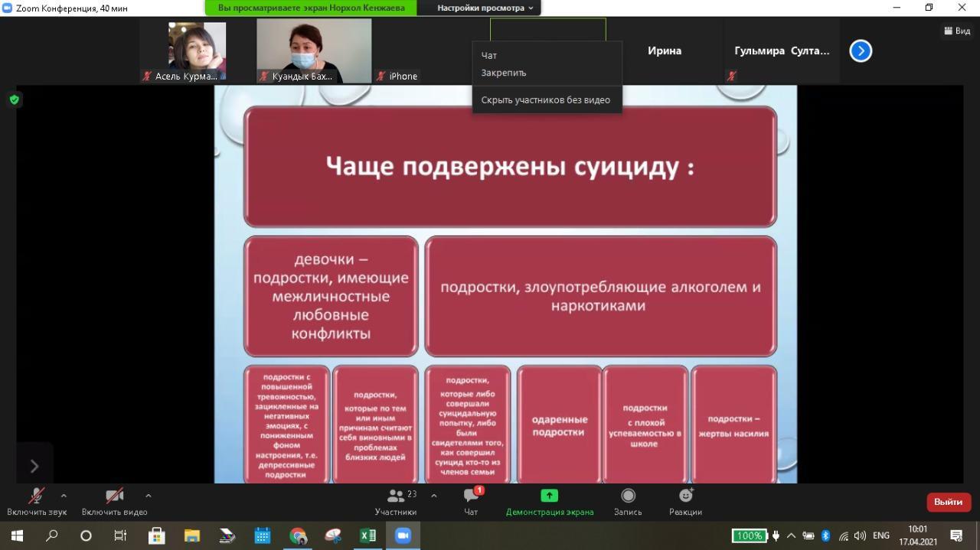Viewport: 980px width, 550px height.
Task: Select Закрепить in the context menu
Action: tap(503, 73)
